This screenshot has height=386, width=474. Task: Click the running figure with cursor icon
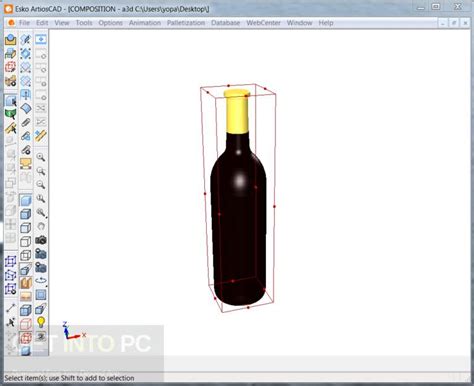click(x=11, y=322)
